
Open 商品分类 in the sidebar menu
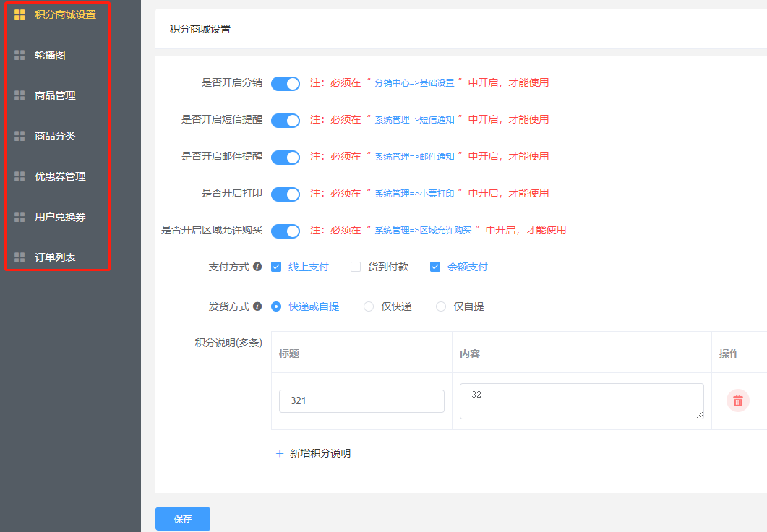click(55, 136)
